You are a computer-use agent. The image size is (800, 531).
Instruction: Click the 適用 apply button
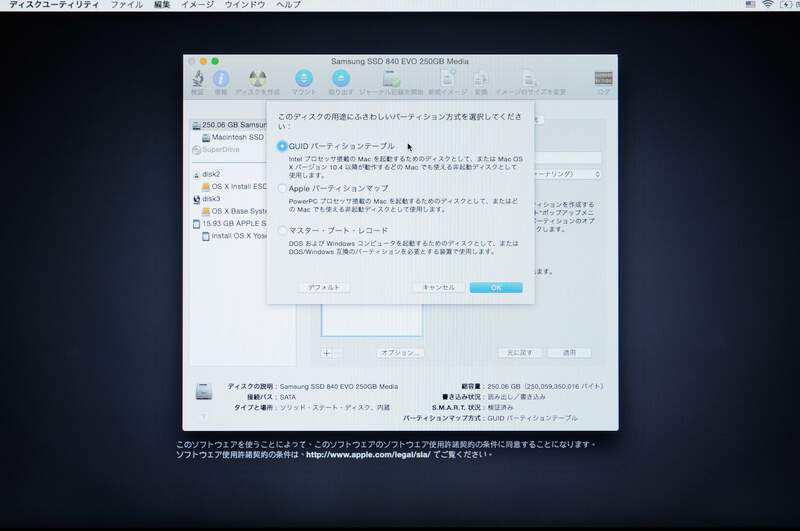569,353
